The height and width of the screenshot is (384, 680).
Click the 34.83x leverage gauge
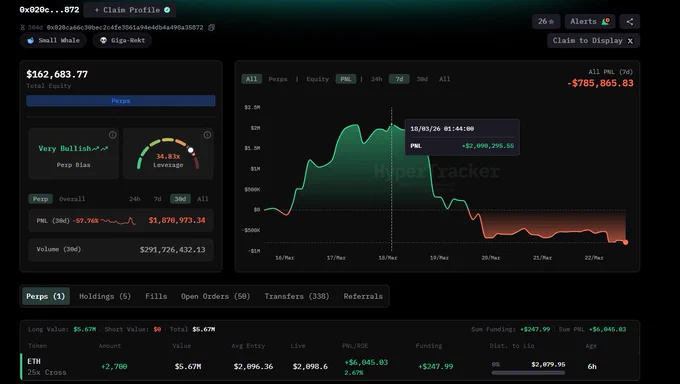point(168,154)
